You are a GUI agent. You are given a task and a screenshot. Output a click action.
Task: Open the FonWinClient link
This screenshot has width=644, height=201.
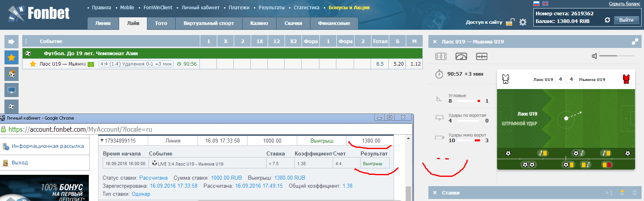coord(158,8)
